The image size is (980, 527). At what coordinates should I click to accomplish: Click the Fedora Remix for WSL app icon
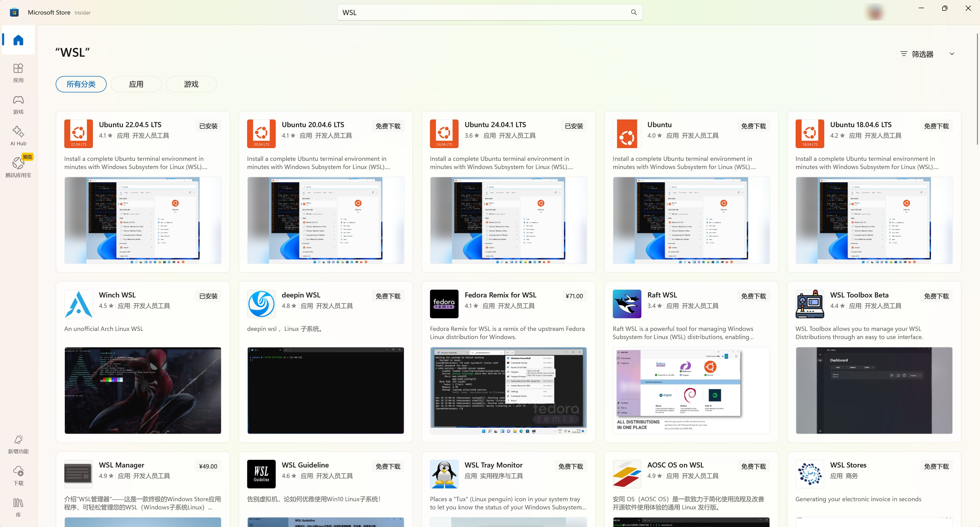click(x=444, y=304)
